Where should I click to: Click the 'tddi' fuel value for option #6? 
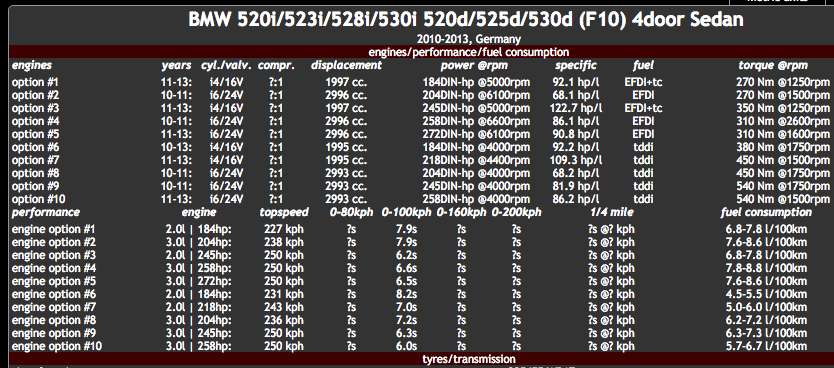(x=643, y=147)
